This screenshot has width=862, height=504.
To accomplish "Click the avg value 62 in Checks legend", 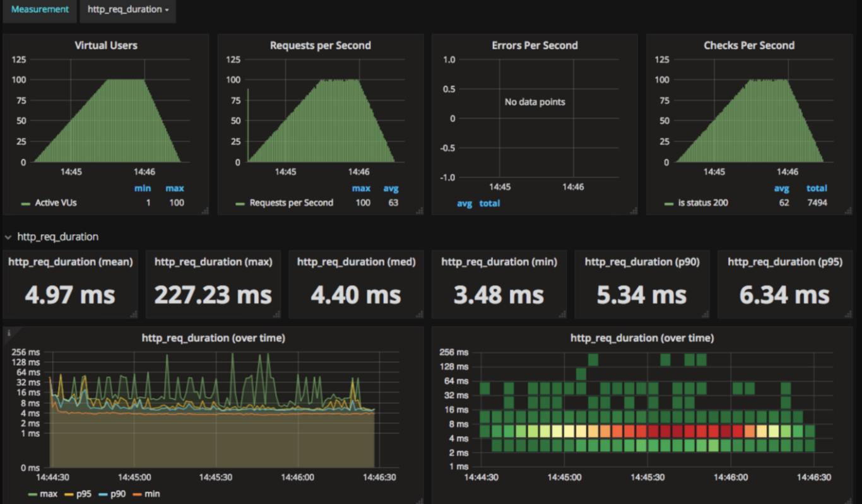I will [784, 202].
